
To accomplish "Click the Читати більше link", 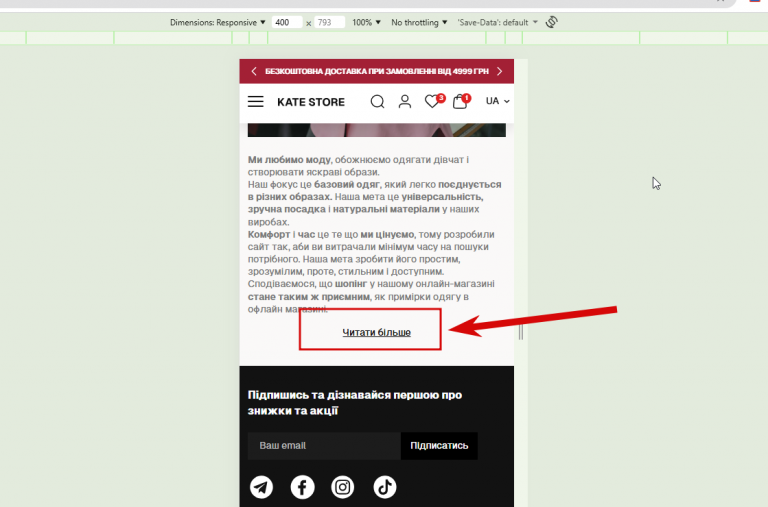I will click(x=376, y=332).
